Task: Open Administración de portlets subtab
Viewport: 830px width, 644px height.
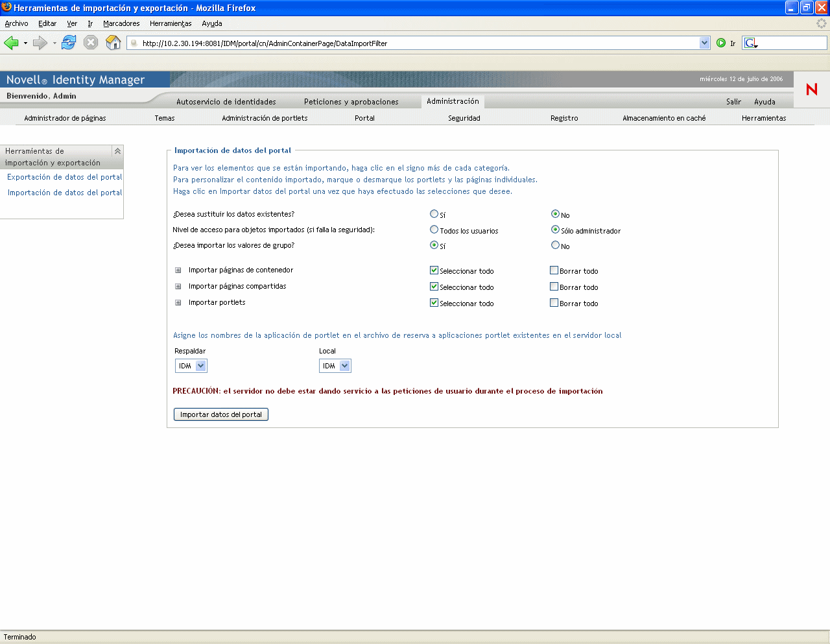Action: pos(265,118)
